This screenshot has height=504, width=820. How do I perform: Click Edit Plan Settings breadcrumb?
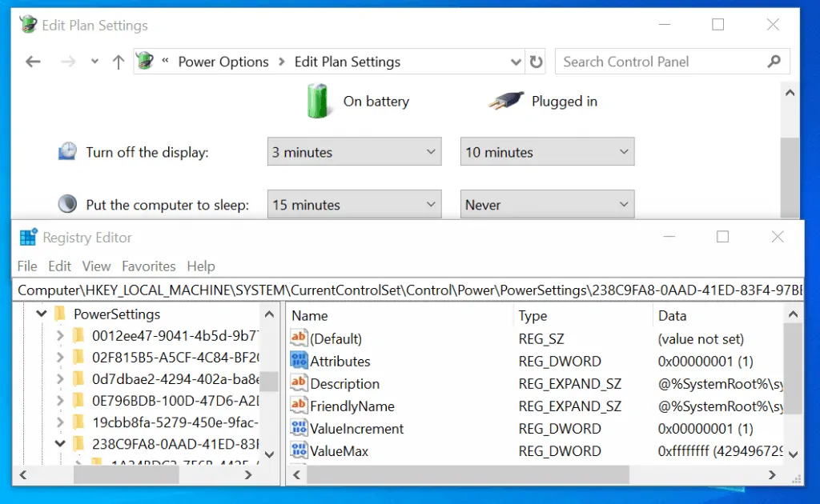[348, 62]
